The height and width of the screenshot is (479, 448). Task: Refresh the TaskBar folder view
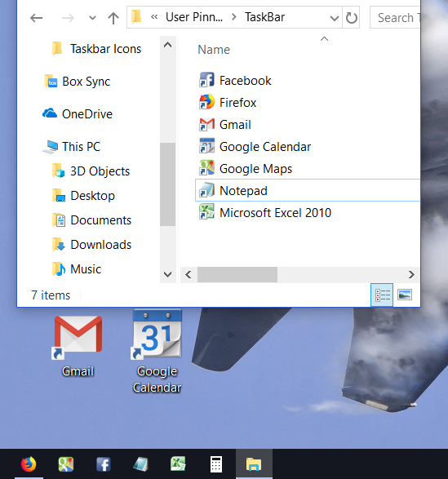[x=351, y=18]
